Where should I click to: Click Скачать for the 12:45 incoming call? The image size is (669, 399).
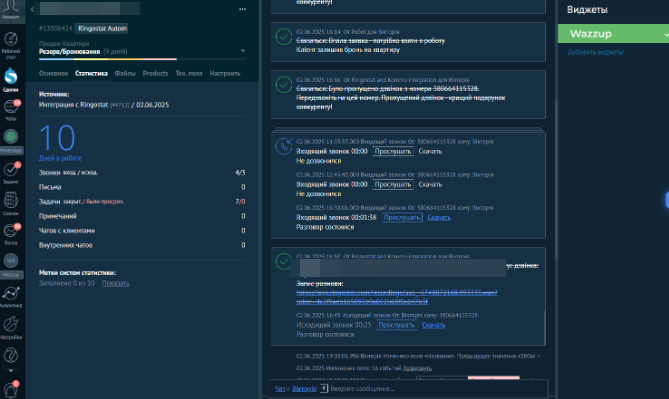pos(430,184)
